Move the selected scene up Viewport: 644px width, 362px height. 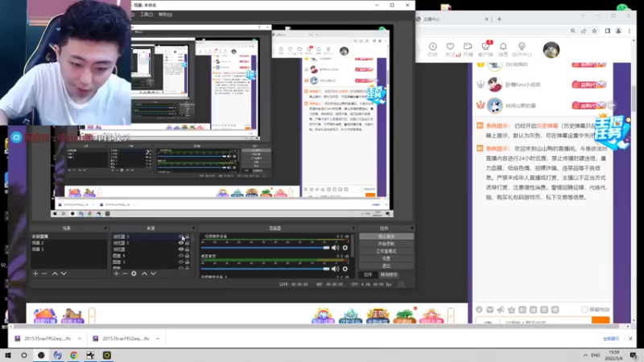pyautogui.click(x=55, y=274)
